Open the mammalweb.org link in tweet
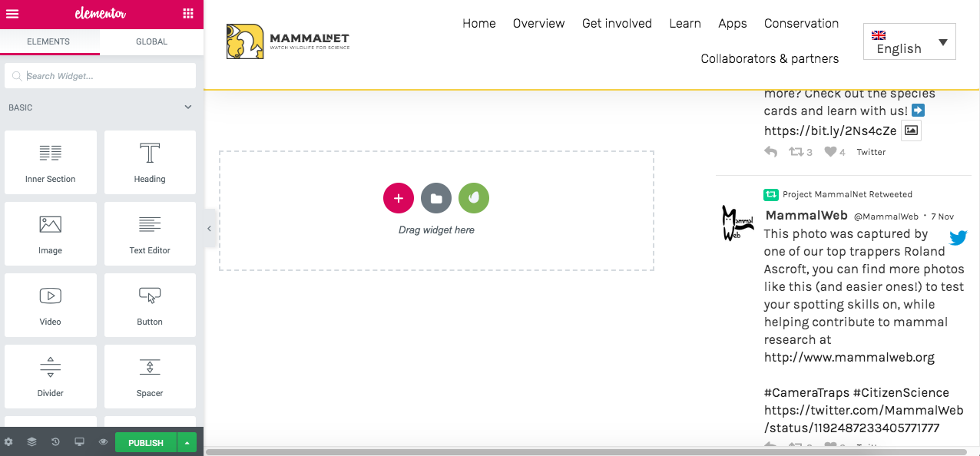Image resolution: width=980 pixels, height=456 pixels. click(x=849, y=357)
